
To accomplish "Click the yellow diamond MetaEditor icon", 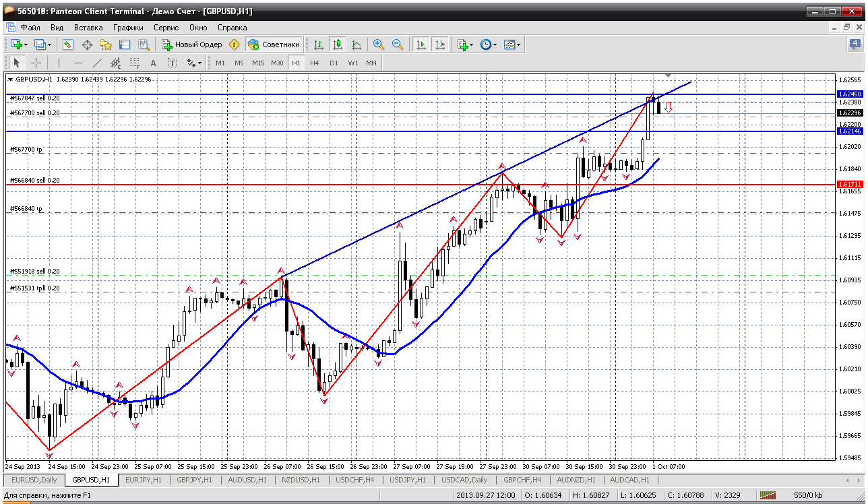I will tap(234, 44).
